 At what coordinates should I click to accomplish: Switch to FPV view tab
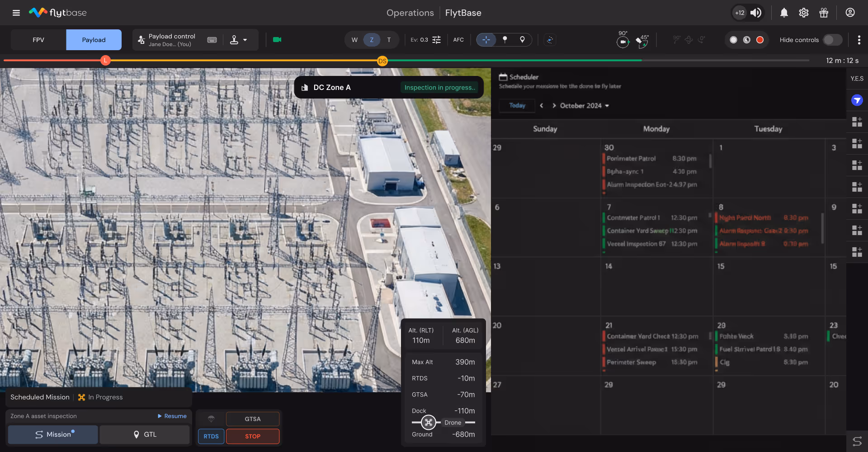point(38,40)
